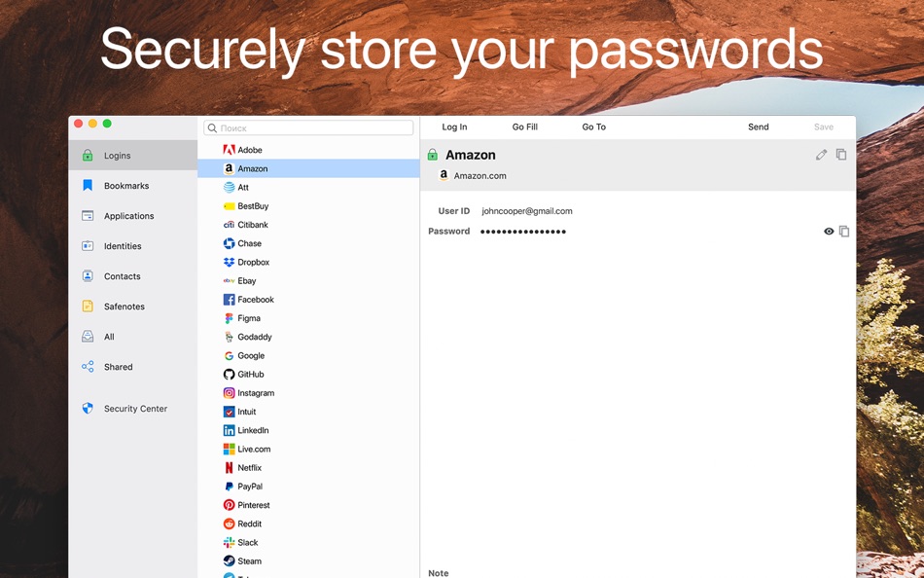
Task: Click the Shared nodes icon
Action: point(88,367)
